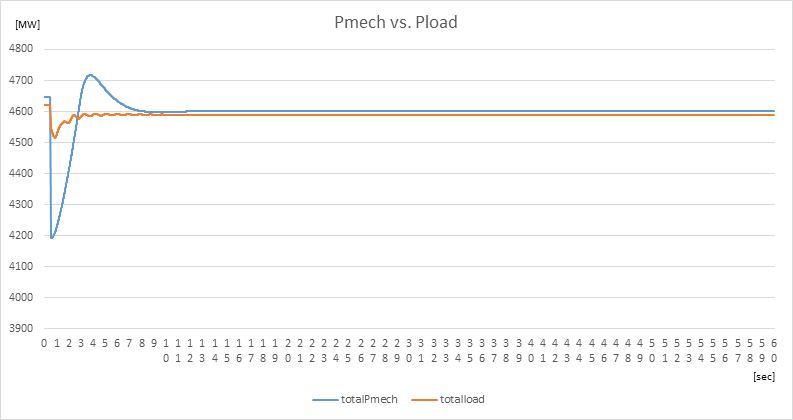This screenshot has height=420, width=793.
Task: Select the 4800 vertical axis label
Action: click(x=21, y=49)
